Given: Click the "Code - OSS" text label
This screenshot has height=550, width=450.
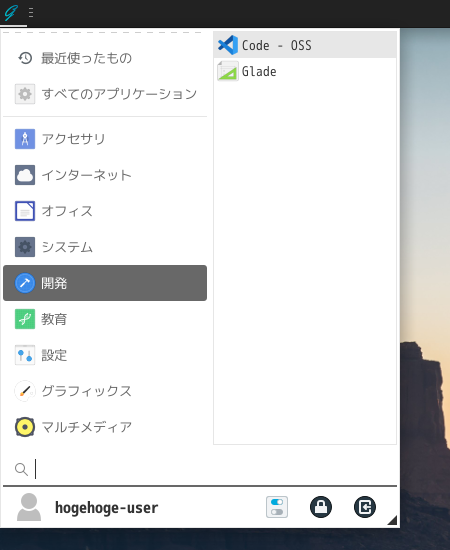Looking at the screenshot, I should 276,45.
